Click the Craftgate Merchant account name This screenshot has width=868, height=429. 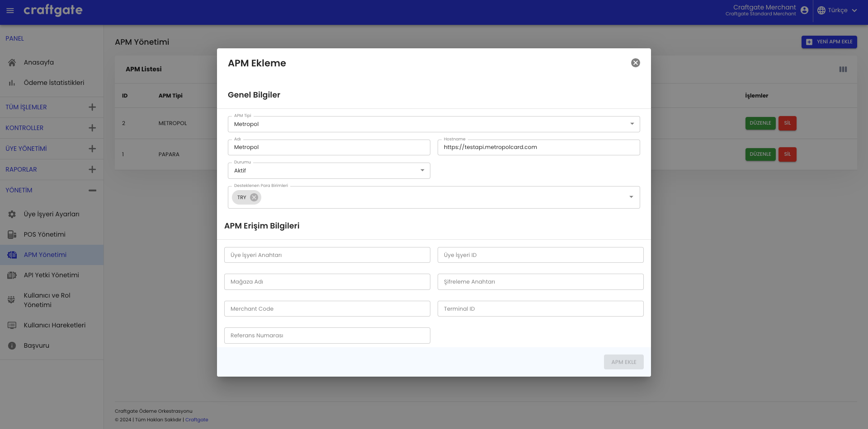point(764,7)
